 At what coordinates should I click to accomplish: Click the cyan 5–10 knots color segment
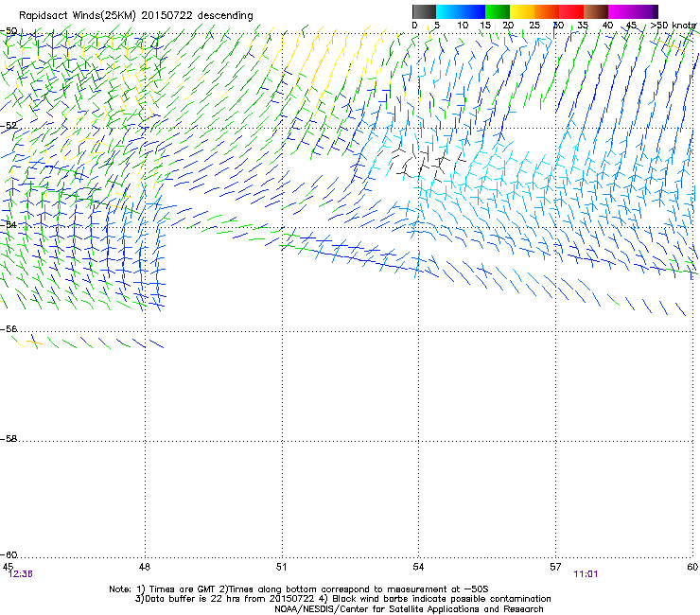click(x=448, y=11)
